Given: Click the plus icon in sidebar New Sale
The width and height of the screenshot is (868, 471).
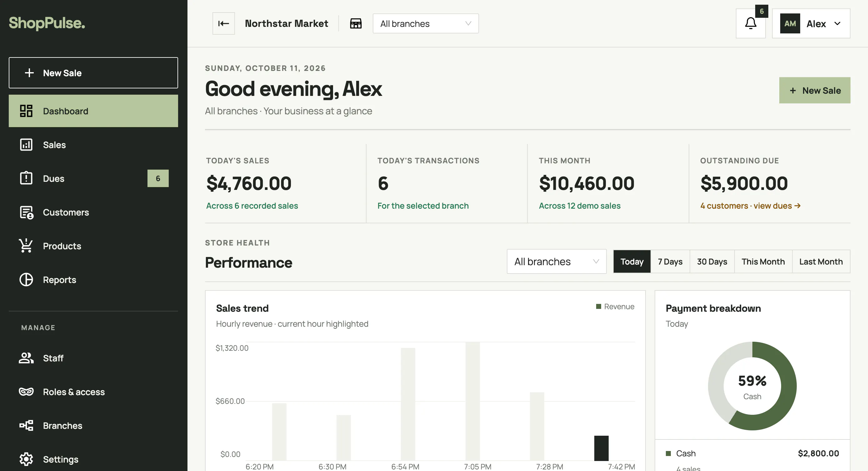Looking at the screenshot, I should (x=29, y=73).
